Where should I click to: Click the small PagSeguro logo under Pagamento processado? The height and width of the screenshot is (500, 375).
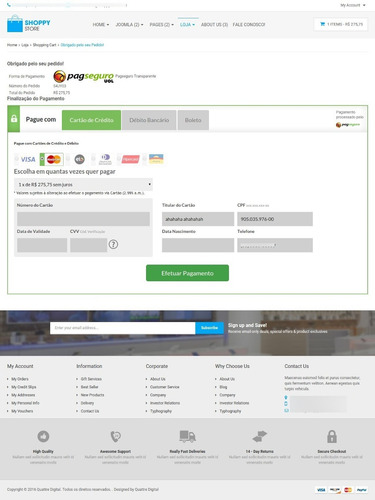pyautogui.click(x=348, y=125)
